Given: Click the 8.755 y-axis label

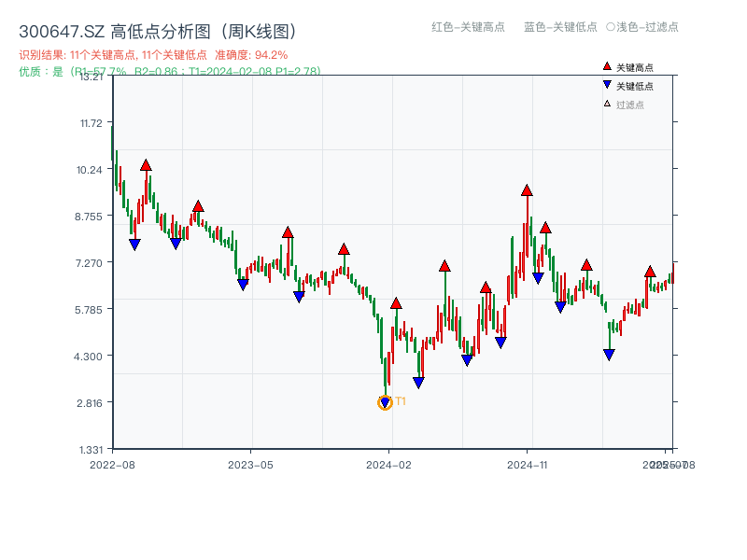Looking at the screenshot, I should [89, 217].
